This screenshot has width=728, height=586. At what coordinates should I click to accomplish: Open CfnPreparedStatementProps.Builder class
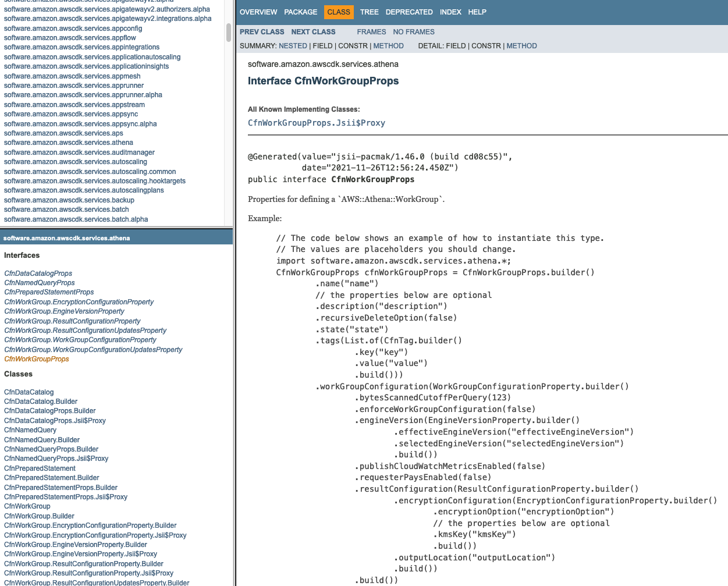coord(61,488)
